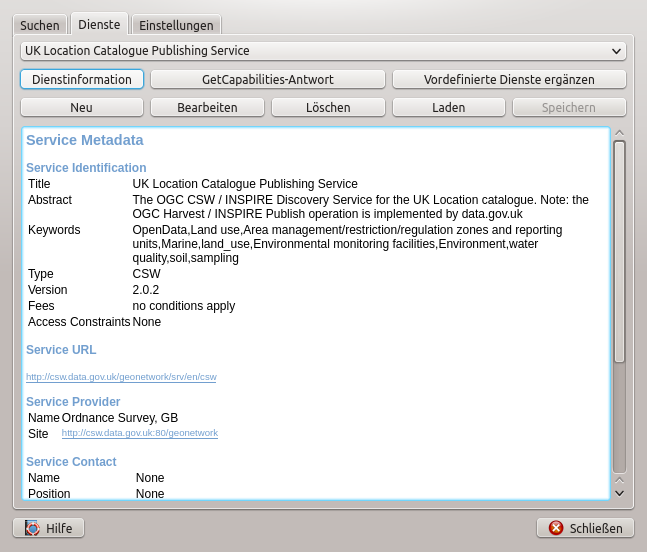This screenshot has width=647, height=552.
Task: Click the vertical scrollbar handle
Action: pyautogui.click(x=619, y=250)
